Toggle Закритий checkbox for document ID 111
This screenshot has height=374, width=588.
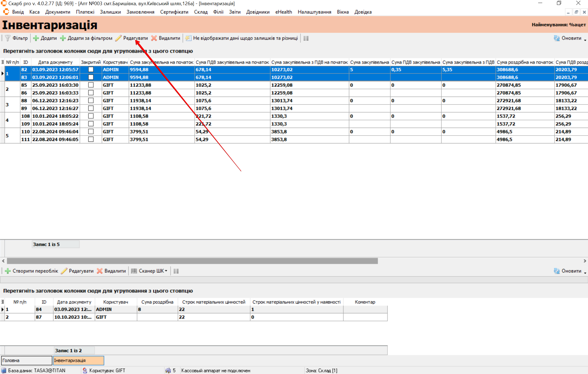pyautogui.click(x=91, y=139)
